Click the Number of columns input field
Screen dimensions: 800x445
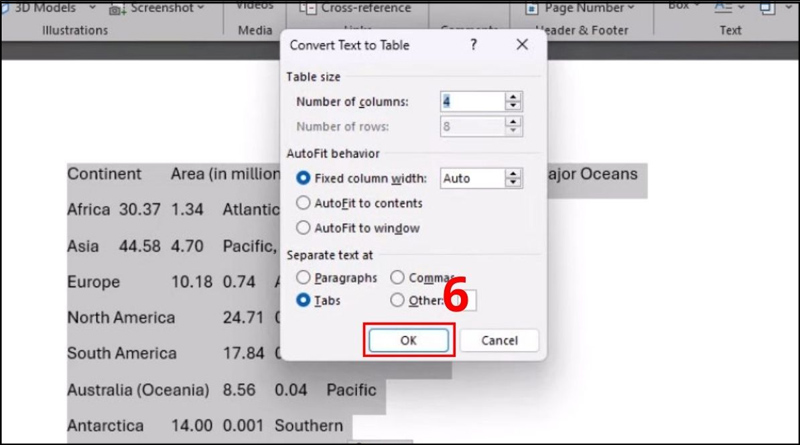click(x=471, y=101)
